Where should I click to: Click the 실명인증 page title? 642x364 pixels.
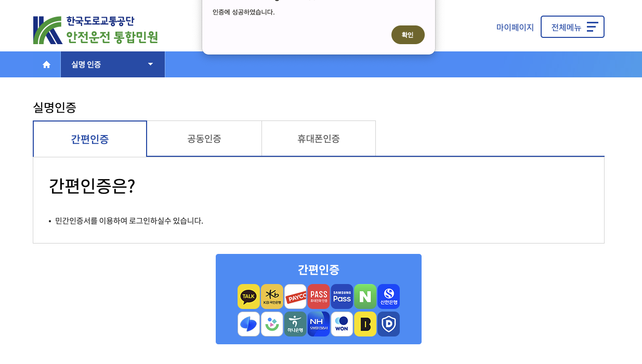(x=55, y=107)
